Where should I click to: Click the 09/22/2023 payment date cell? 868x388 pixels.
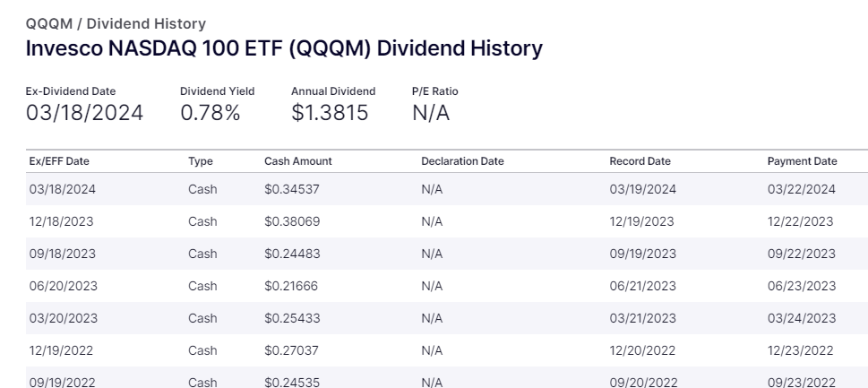click(x=801, y=254)
